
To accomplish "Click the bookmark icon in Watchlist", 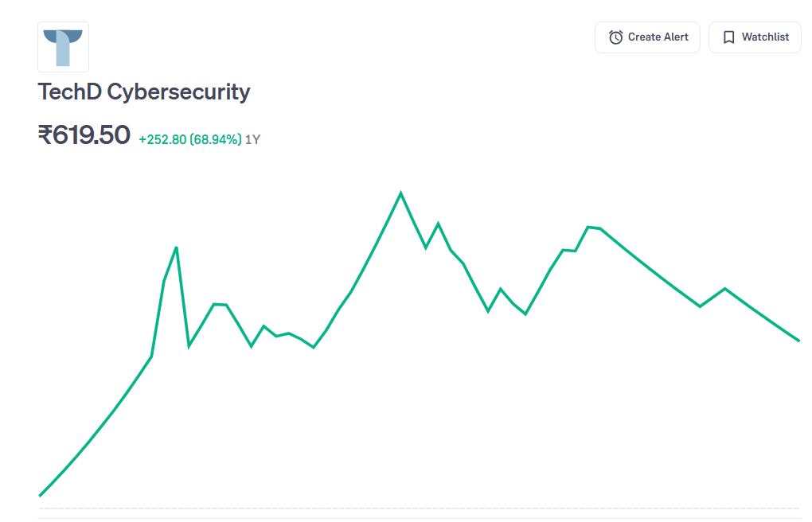I will (728, 37).
